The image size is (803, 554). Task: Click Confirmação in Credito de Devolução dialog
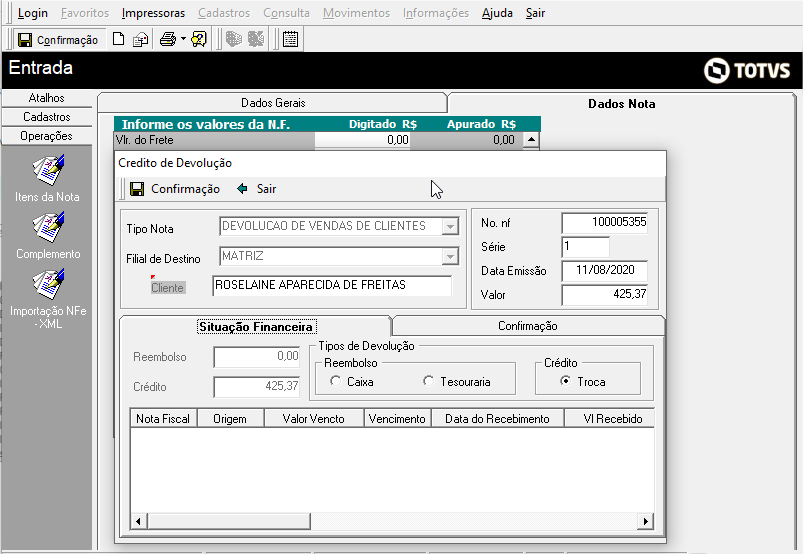(175, 189)
